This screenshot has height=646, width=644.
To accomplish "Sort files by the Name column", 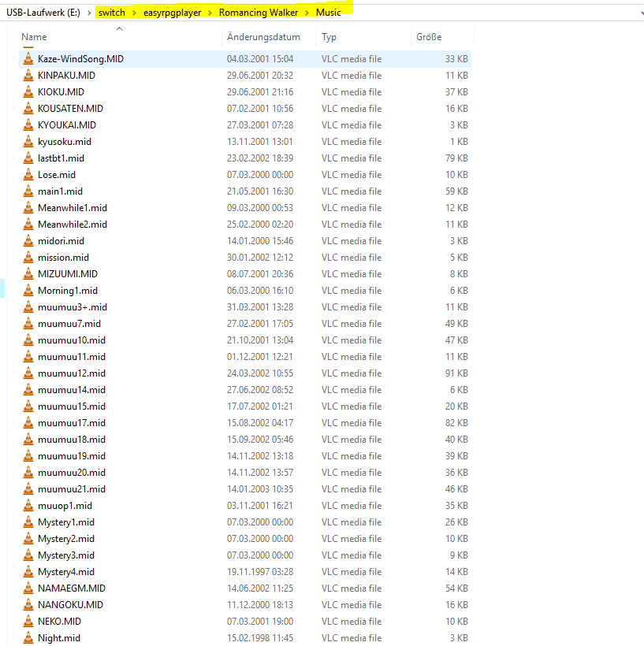I will coord(34,37).
